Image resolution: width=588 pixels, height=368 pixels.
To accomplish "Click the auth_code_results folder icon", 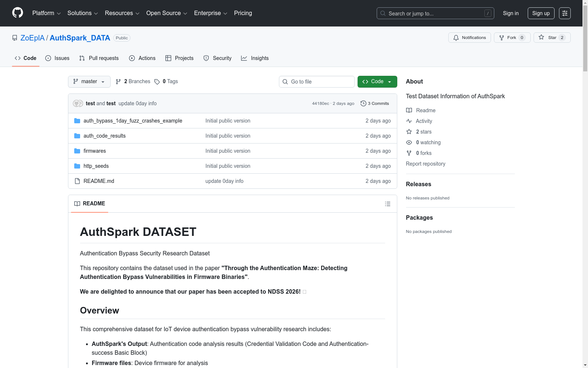I will [x=77, y=136].
